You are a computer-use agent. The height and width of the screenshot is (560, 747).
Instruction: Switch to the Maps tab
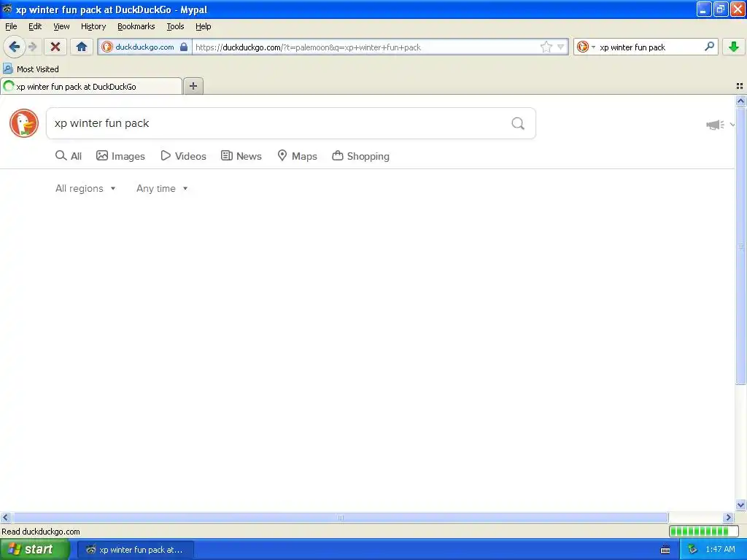tap(298, 156)
